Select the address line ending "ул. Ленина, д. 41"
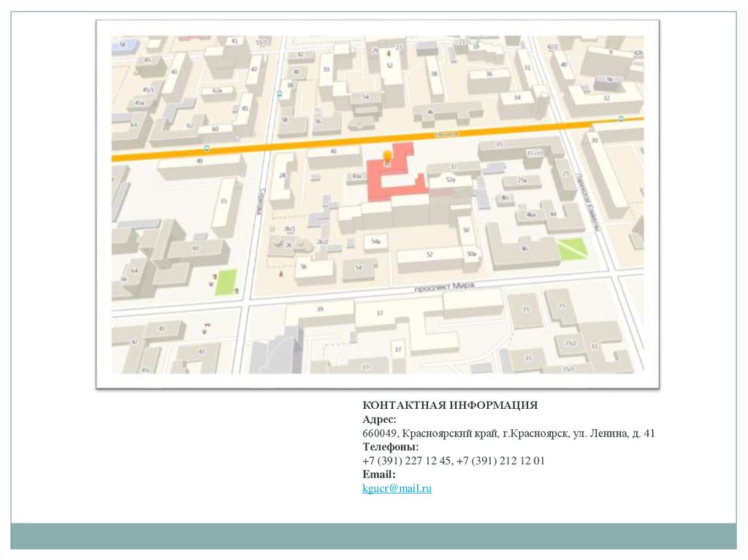Viewport: 748px width, 560px height. [x=508, y=433]
